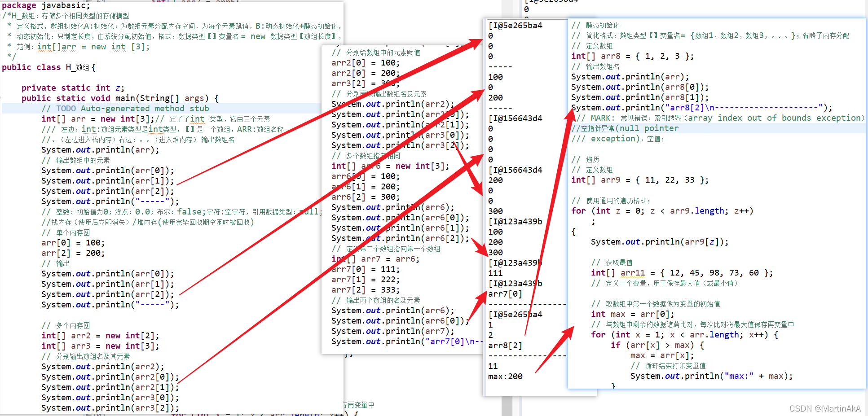
Task: Select the '// 遍历' comment
Action: tap(586, 159)
